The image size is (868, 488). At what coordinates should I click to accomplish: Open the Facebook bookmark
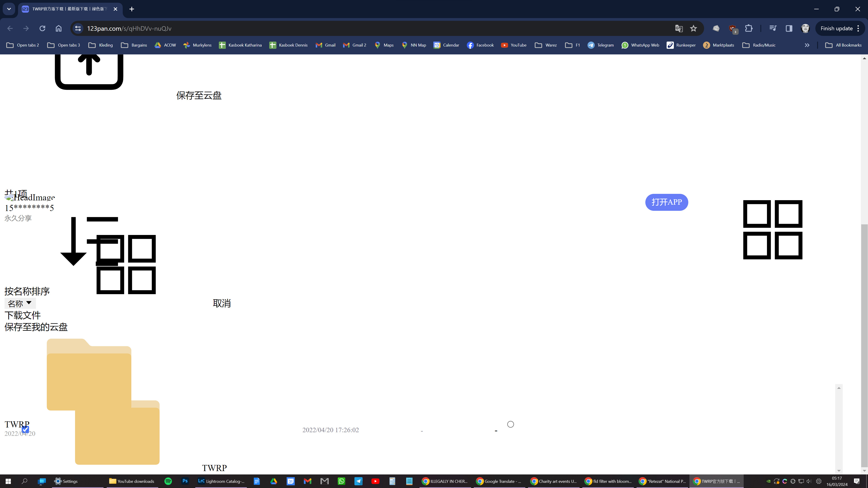(480, 45)
